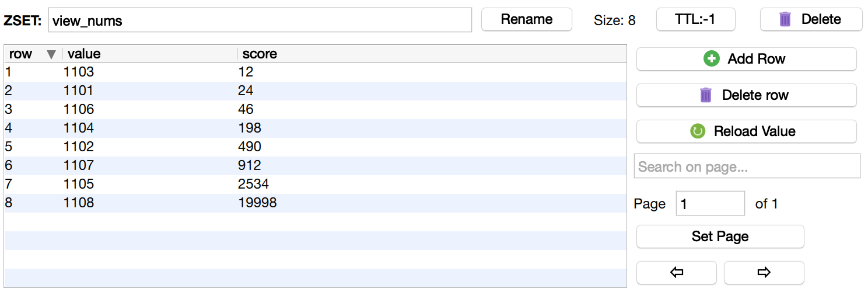Focus the Search on page field
Viewport: 868px width, 292px height.
[747, 166]
